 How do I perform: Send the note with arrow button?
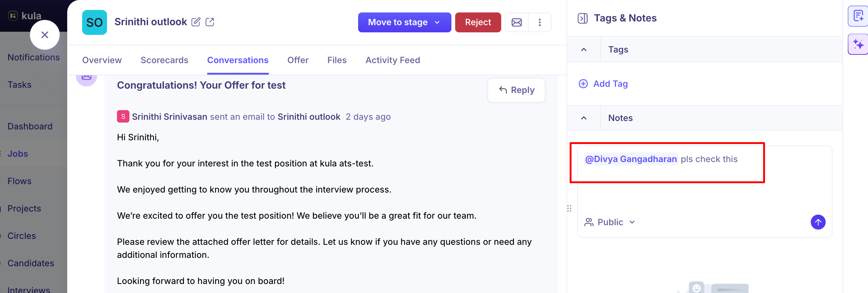(x=818, y=222)
